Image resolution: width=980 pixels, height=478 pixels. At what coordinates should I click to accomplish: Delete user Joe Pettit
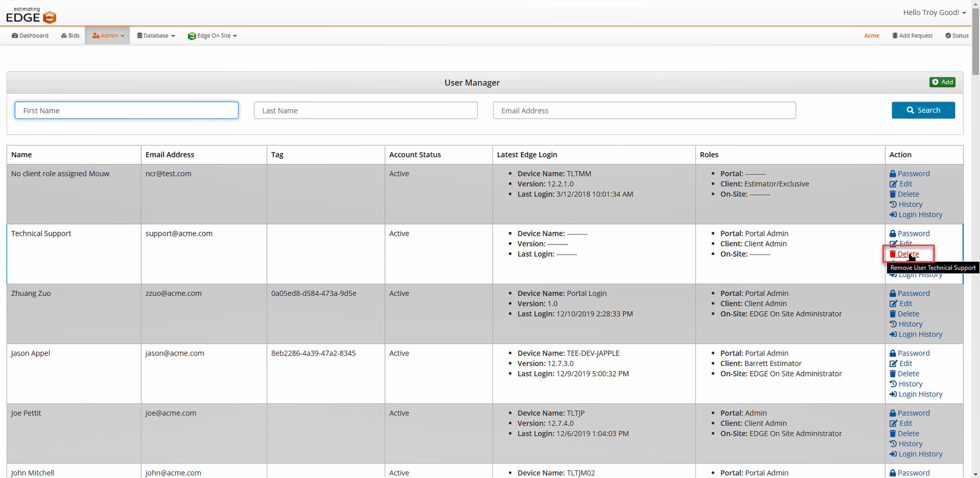pyautogui.click(x=904, y=434)
